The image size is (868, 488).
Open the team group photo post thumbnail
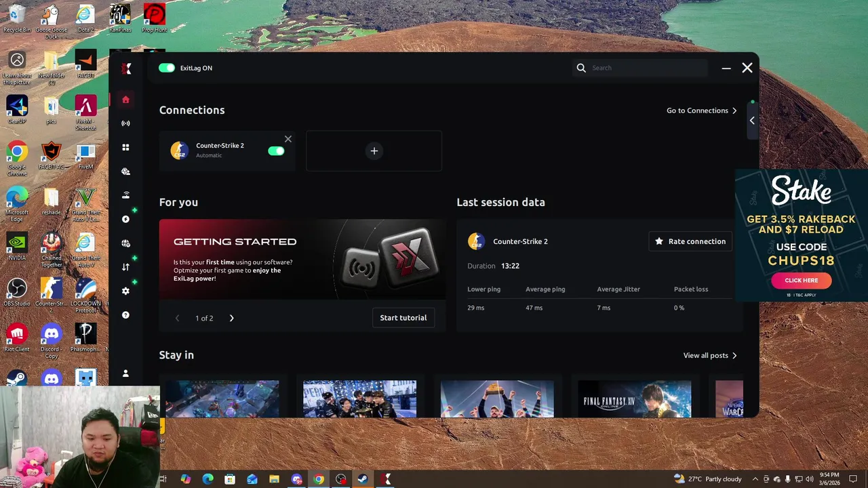click(359, 399)
